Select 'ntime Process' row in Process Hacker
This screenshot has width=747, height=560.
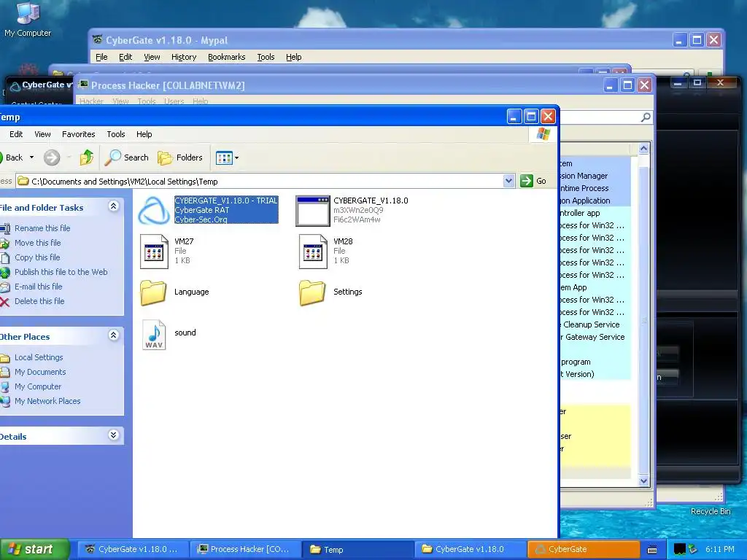[595, 189]
